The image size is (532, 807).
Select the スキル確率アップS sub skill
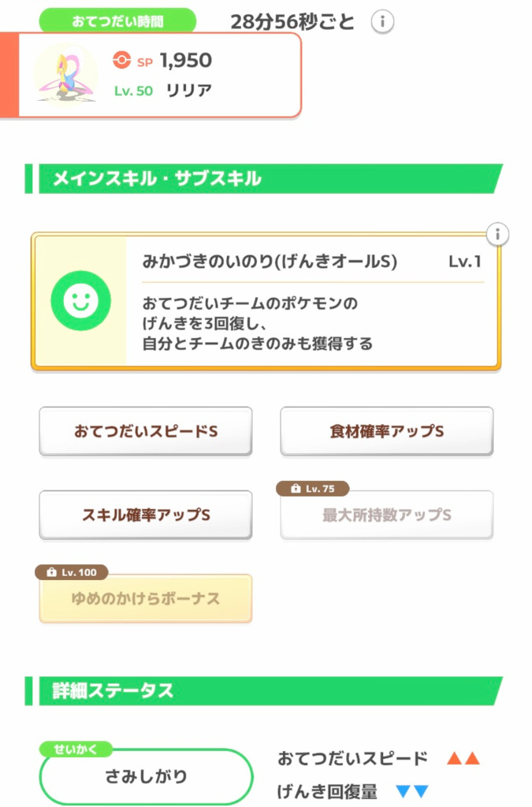[146, 515]
